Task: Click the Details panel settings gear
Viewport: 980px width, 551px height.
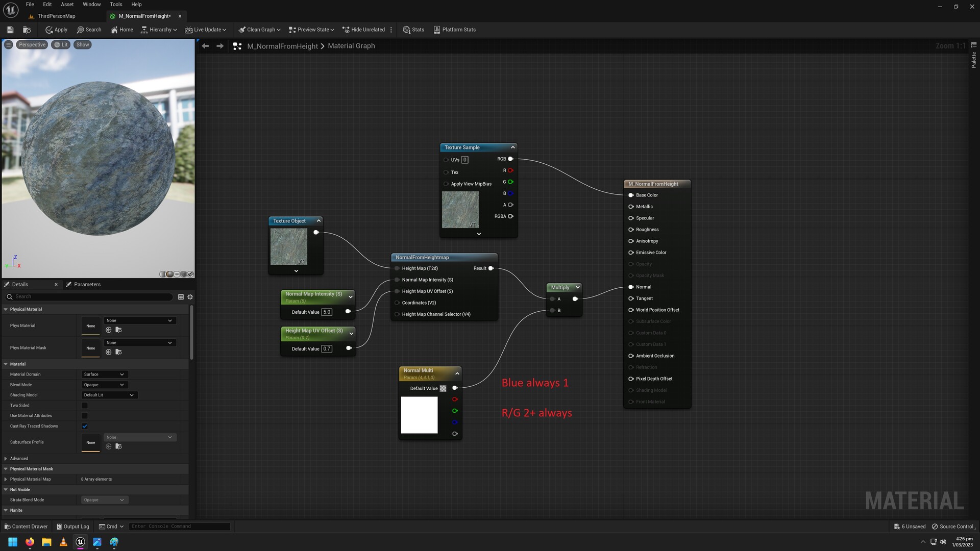Action: point(190,297)
